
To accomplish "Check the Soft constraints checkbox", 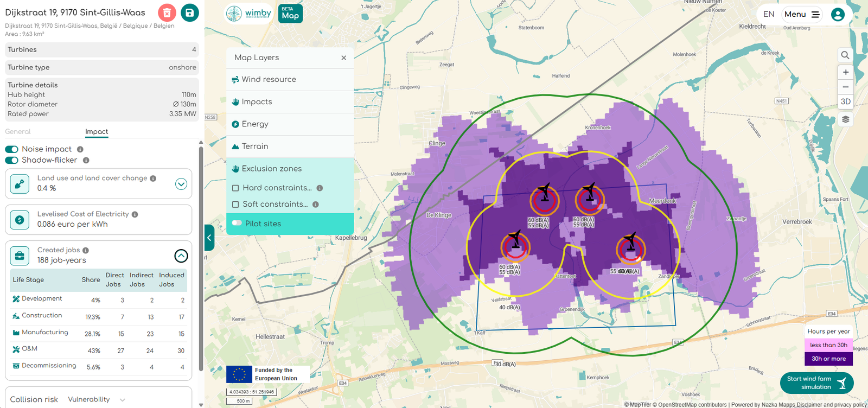I will (x=235, y=205).
